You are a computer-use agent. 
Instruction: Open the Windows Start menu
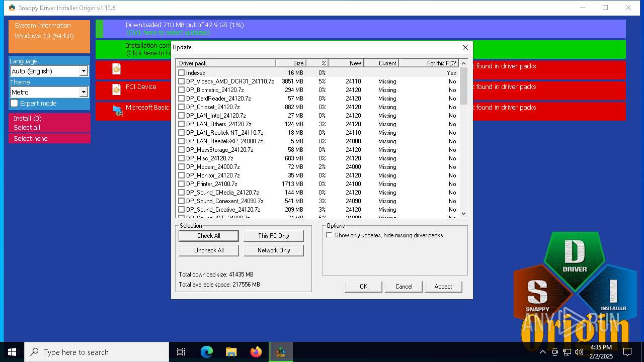(x=12, y=352)
